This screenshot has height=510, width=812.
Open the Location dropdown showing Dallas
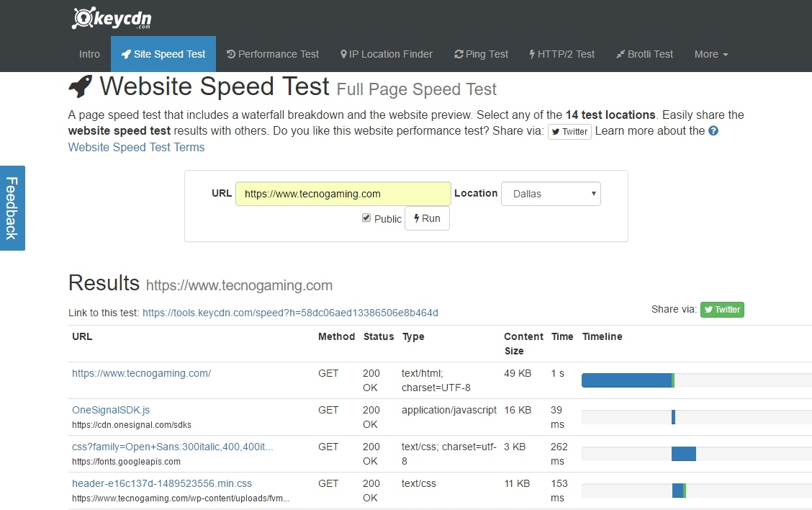tap(551, 194)
